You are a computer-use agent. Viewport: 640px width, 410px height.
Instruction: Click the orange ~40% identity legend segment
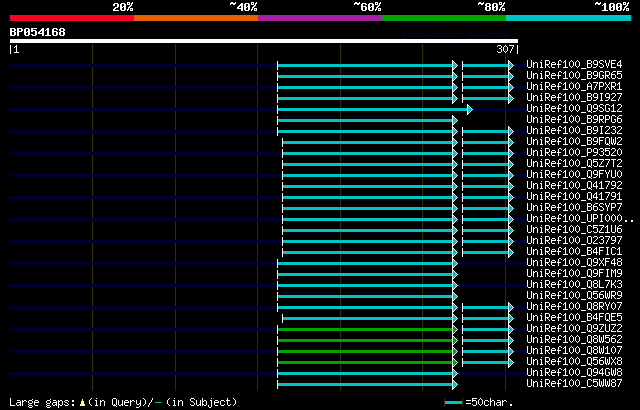196,18
